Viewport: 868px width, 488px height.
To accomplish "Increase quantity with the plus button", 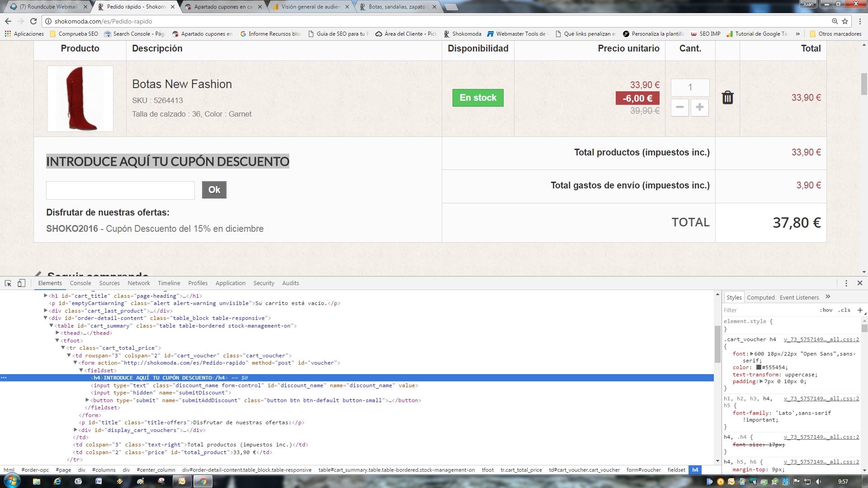I will (699, 108).
